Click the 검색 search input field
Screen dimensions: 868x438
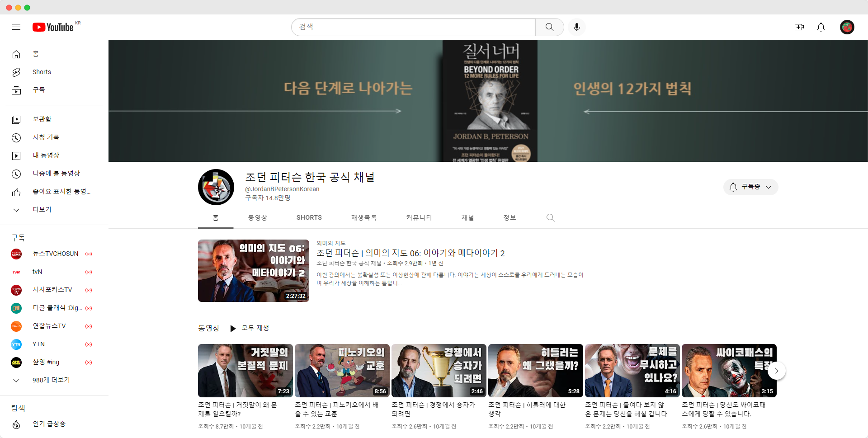coord(413,27)
